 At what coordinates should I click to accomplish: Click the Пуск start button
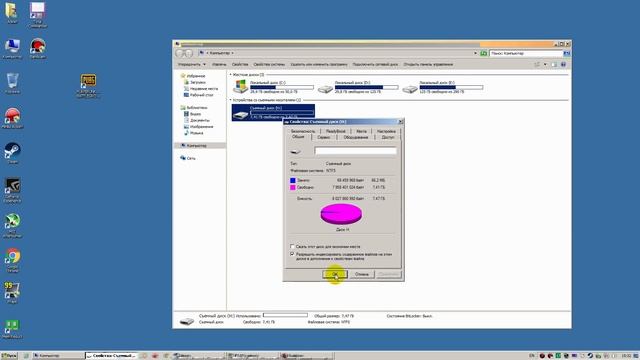(9, 356)
